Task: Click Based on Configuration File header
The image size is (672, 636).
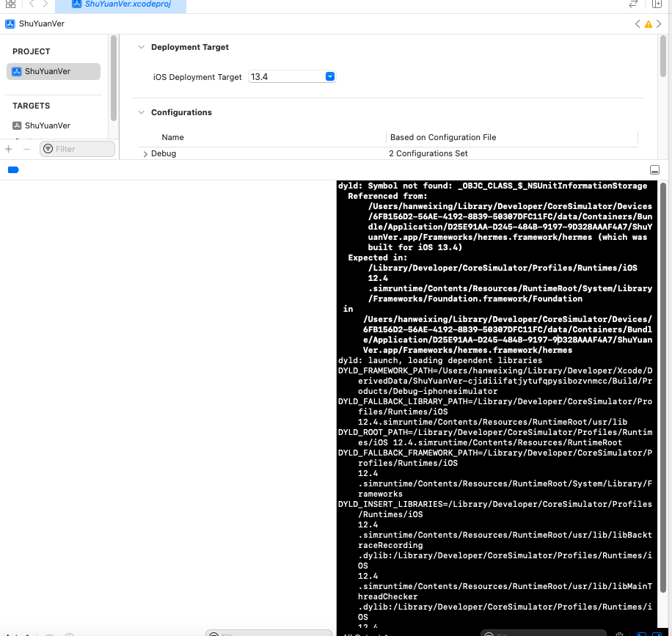Action: pyautogui.click(x=443, y=138)
